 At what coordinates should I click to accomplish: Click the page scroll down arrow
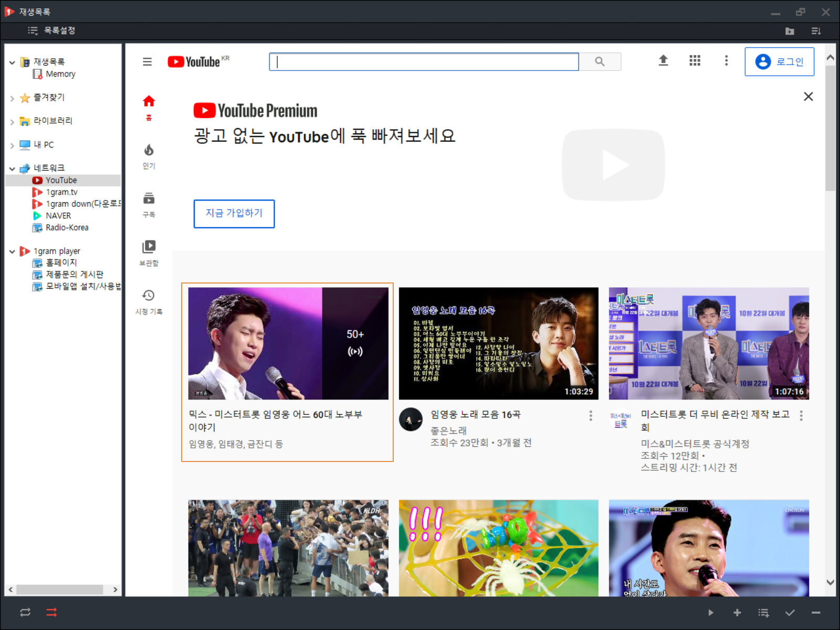point(830,582)
